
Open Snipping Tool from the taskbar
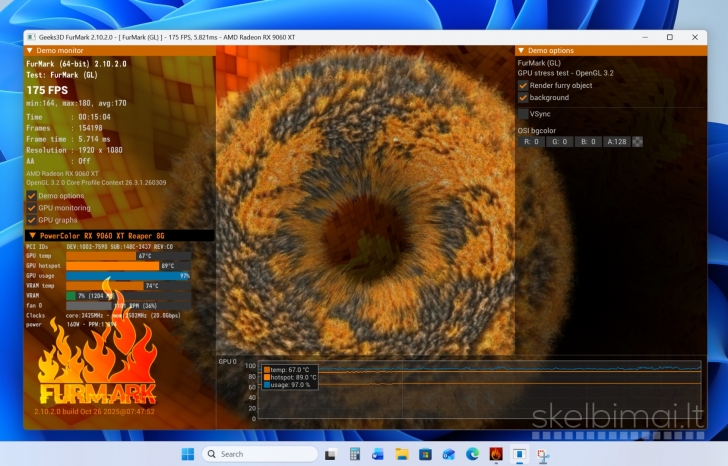coord(543,455)
